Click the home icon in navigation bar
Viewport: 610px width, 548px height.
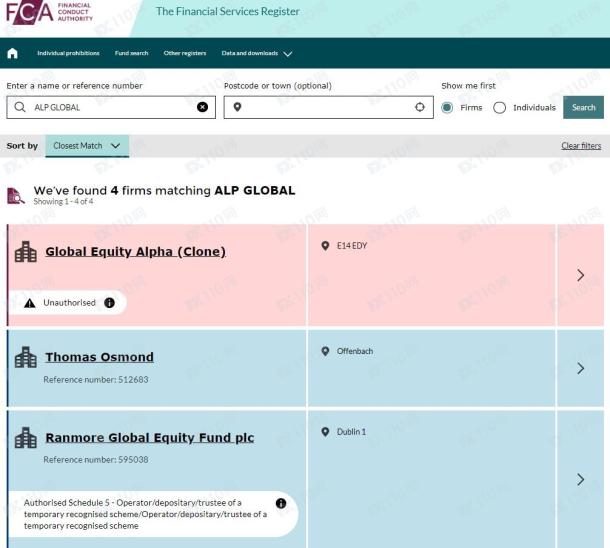click(x=12, y=53)
